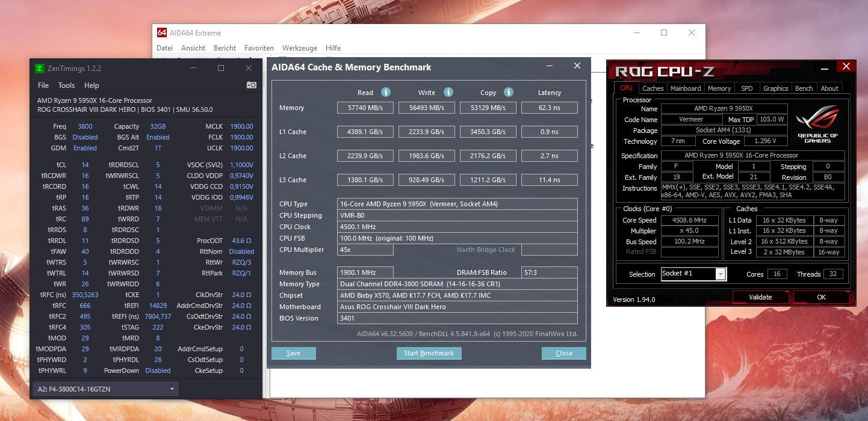This screenshot has height=421, width=868.
Task: Click the ZenTimings green Z app icon
Action: click(40, 69)
